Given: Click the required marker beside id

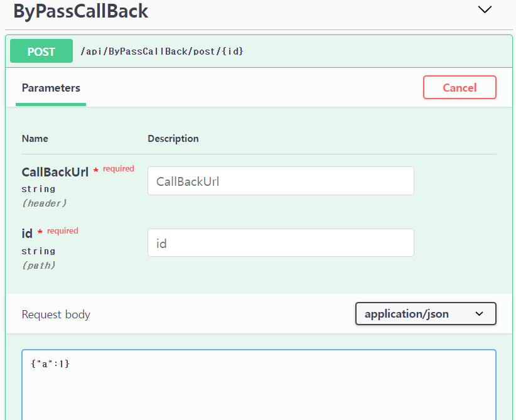Looking at the screenshot, I should click(62, 231).
